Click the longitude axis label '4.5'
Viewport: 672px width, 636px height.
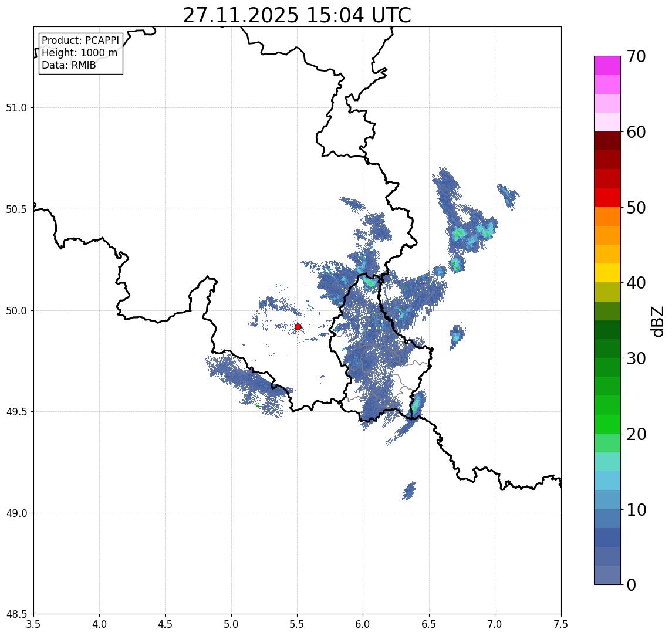[166, 624]
